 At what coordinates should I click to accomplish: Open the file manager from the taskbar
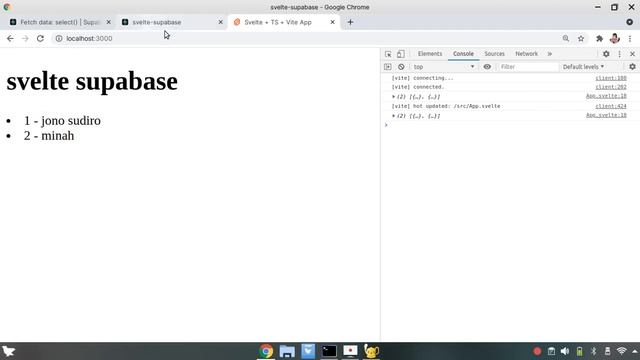[287, 351]
